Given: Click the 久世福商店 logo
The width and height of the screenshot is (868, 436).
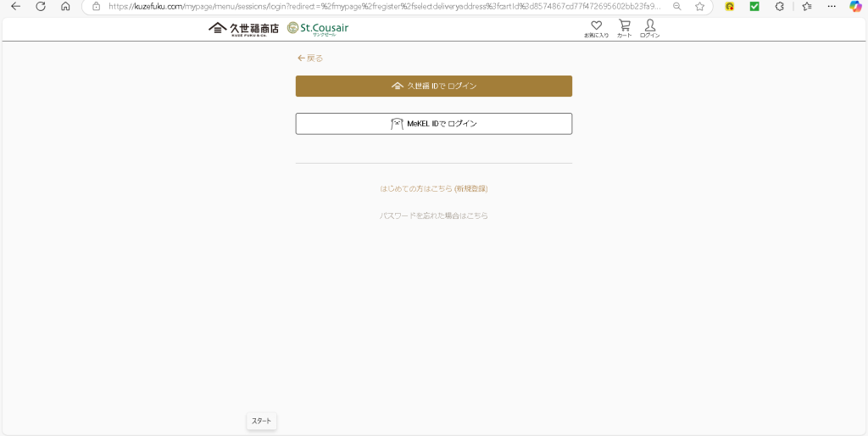Looking at the screenshot, I should pyautogui.click(x=243, y=28).
